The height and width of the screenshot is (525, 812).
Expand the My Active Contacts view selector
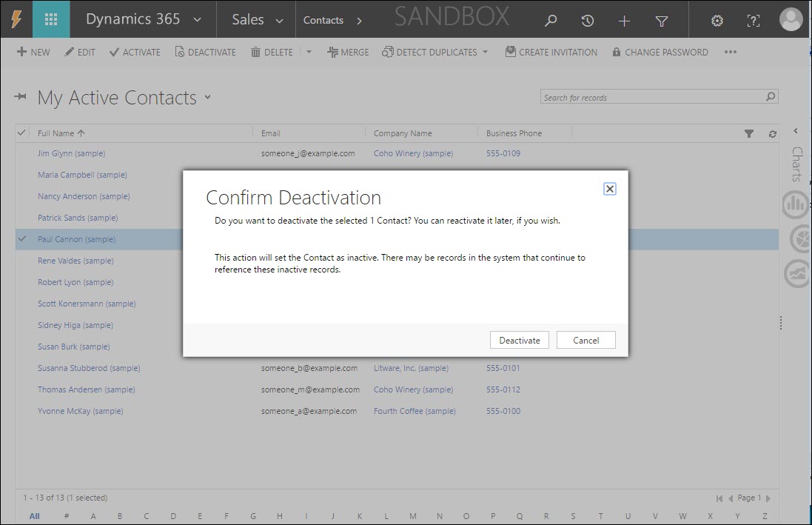click(207, 97)
